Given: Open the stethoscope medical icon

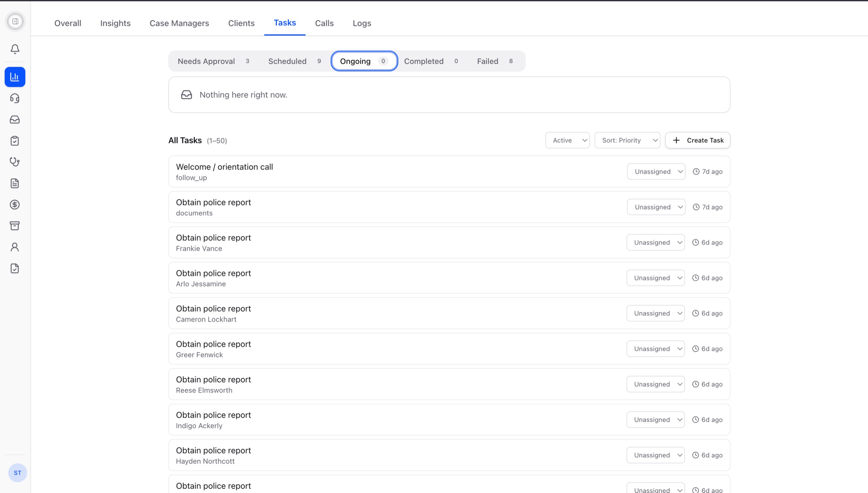Looking at the screenshot, I should (x=15, y=162).
